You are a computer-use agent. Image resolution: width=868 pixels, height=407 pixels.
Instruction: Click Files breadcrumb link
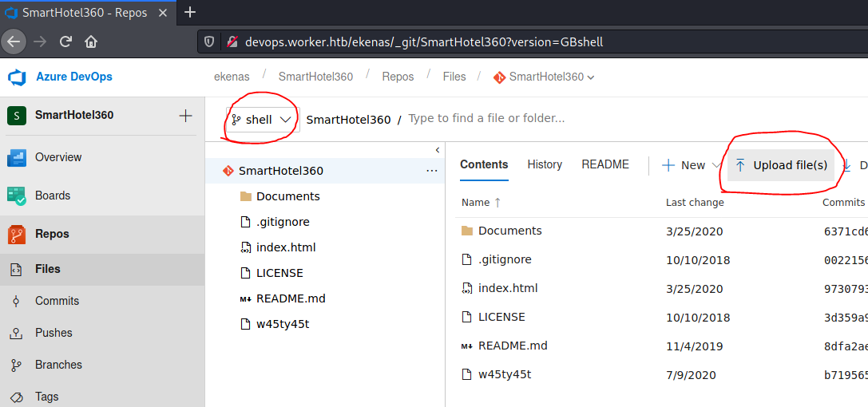click(x=454, y=77)
